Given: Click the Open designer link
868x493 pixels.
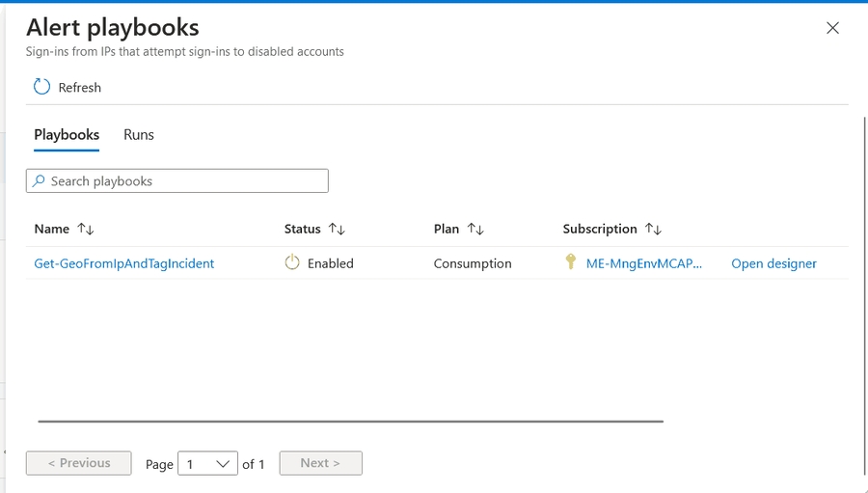Looking at the screenshot, I should coord(773,263).
